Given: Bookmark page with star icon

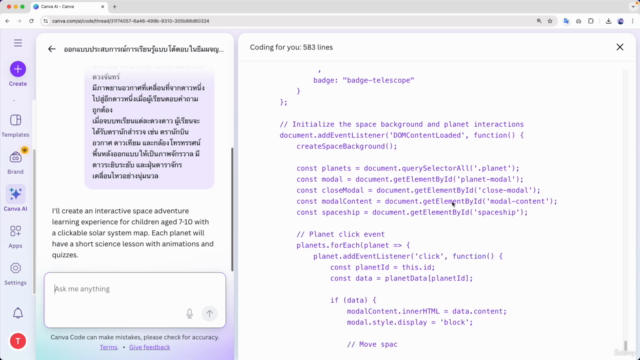Looking at the screenshot, I should click(550, 21).
